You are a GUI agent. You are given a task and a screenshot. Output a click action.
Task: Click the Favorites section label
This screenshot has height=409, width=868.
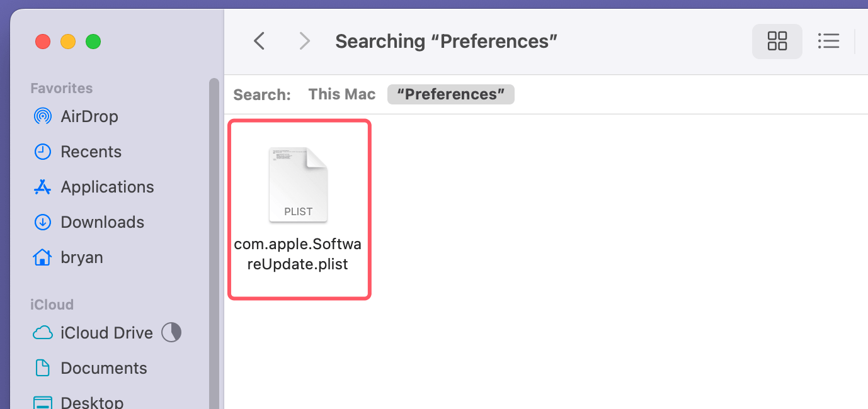coord(61,87)
